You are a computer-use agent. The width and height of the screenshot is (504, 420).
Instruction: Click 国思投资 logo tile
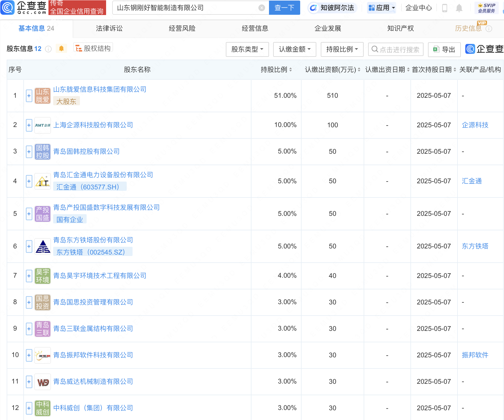point(43,302)
